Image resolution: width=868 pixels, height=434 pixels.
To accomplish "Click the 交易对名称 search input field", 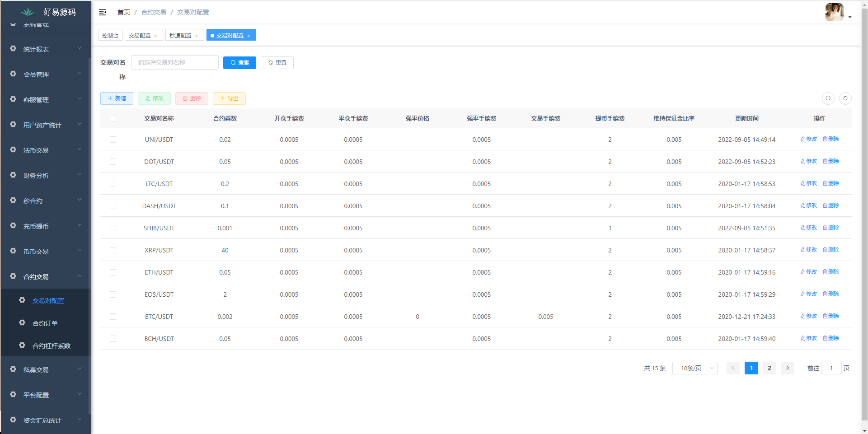I will [x=174, y=62].
